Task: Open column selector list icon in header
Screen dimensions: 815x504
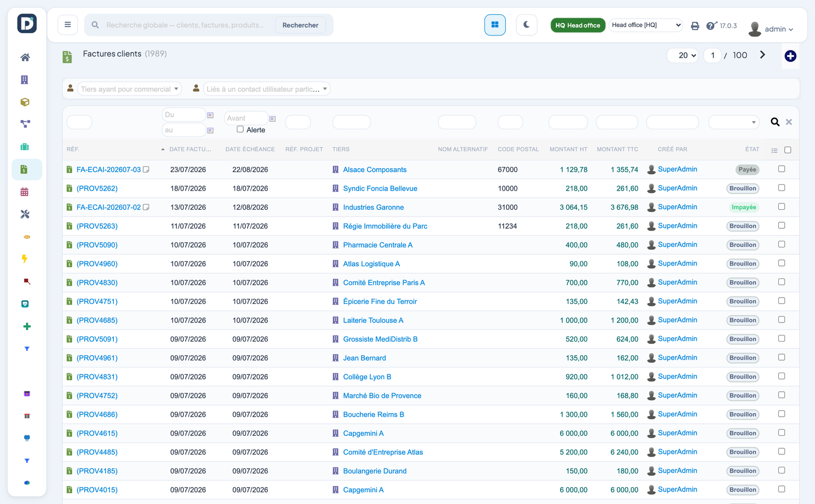Action: (774, 151)
